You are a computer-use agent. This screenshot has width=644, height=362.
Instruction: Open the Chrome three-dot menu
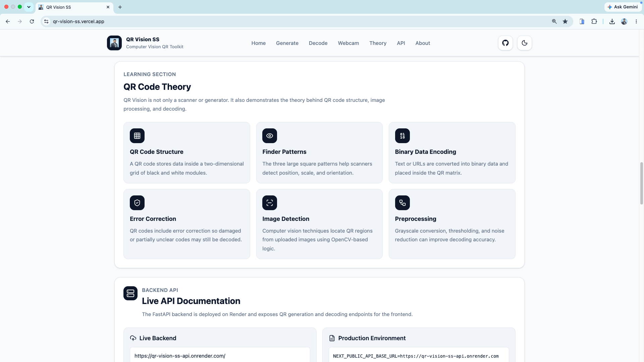(636, 21)
